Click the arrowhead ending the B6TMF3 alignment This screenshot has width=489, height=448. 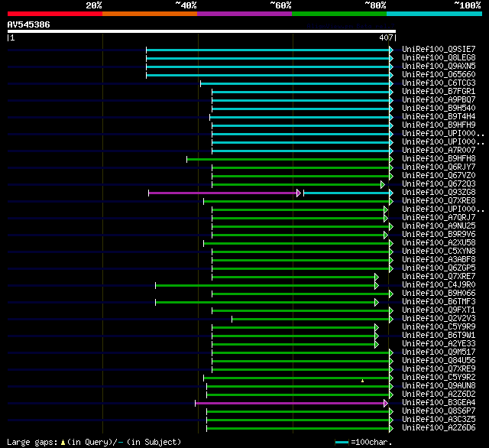tap(377, 302)
